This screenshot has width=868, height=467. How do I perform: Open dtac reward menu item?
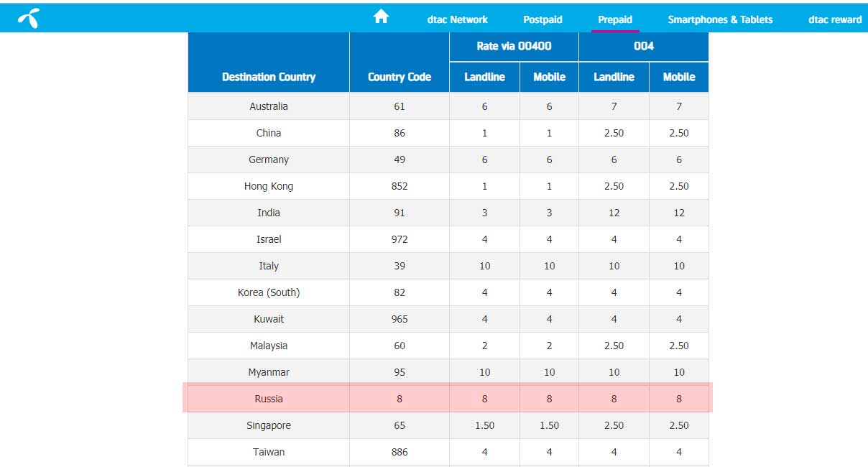pos(834,19)
